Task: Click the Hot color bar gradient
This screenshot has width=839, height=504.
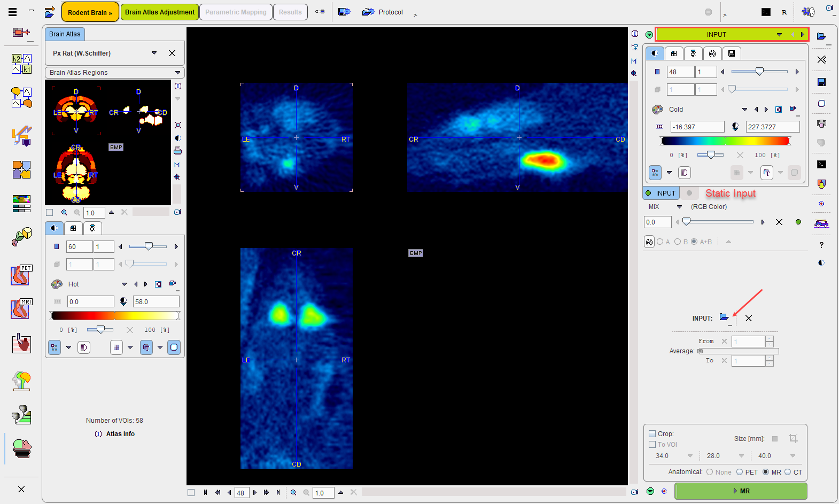Action: tap(115, 315)
